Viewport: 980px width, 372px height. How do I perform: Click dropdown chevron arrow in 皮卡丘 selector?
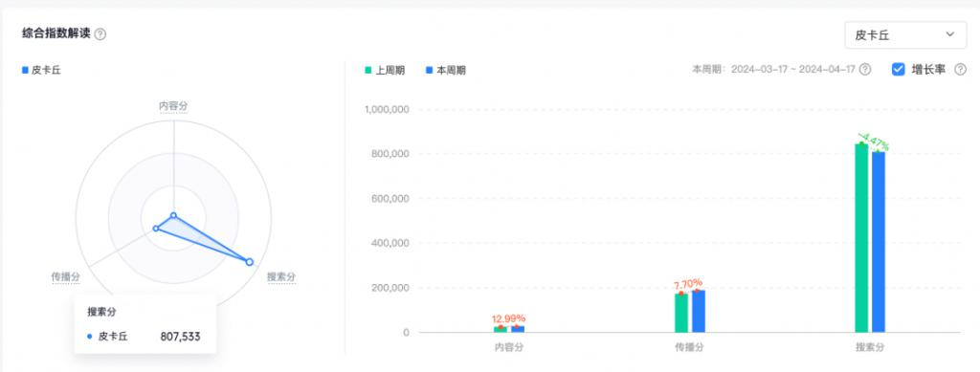pos(950,34)
